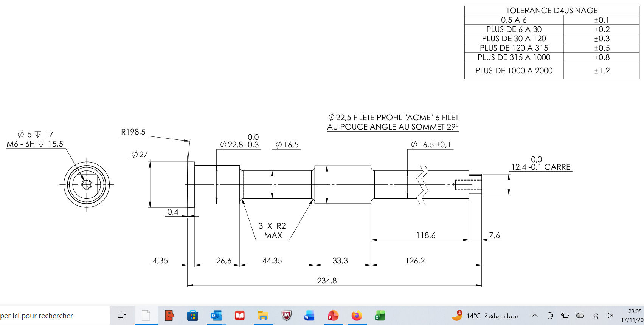644x325 pixels.
Task: Open the Wi-Fi network status icon
Action: tap(596, 316)
